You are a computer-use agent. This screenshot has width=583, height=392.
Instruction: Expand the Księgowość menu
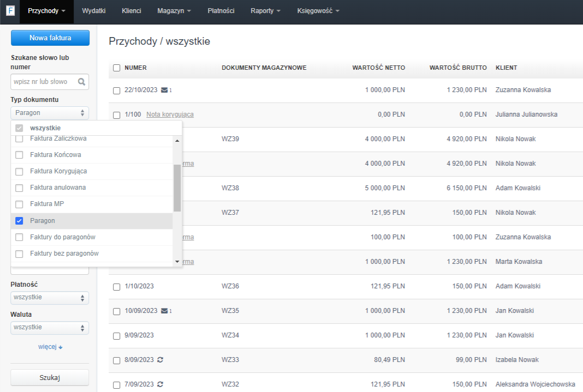click(318, 11)
